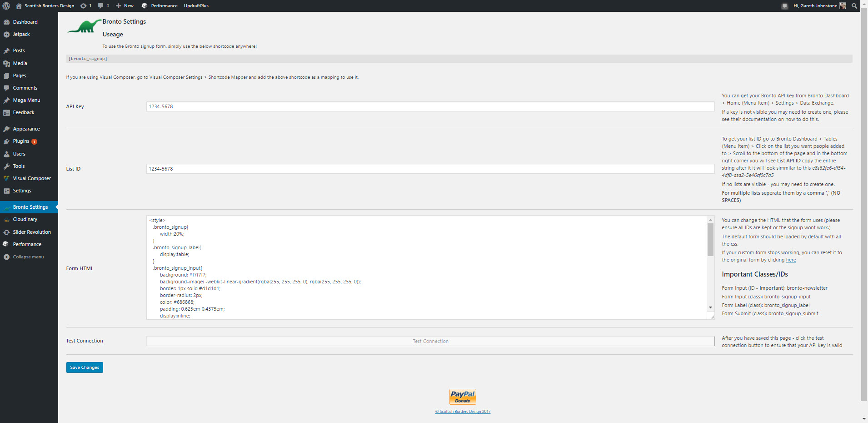The image size is (868, 423).
Task: Click the Collapse menu arrow icon
Action: [x=6, y=257]
